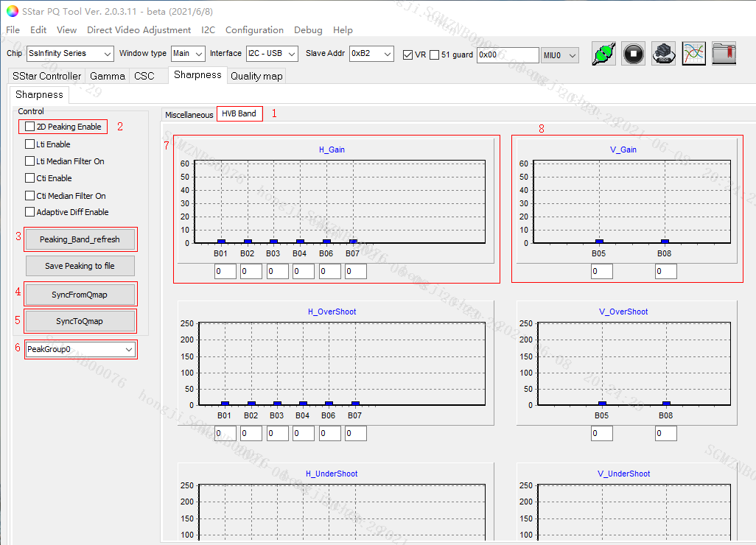Screen dimensions: 756x545
Task: Open the View menu
Action: click(x=66, y=30)
